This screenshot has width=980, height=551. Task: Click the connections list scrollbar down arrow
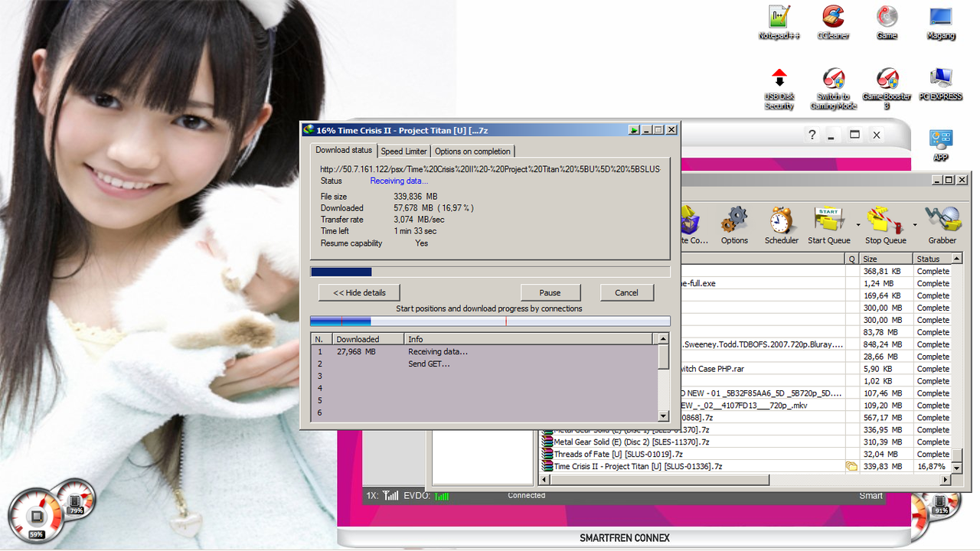(664, 416)
